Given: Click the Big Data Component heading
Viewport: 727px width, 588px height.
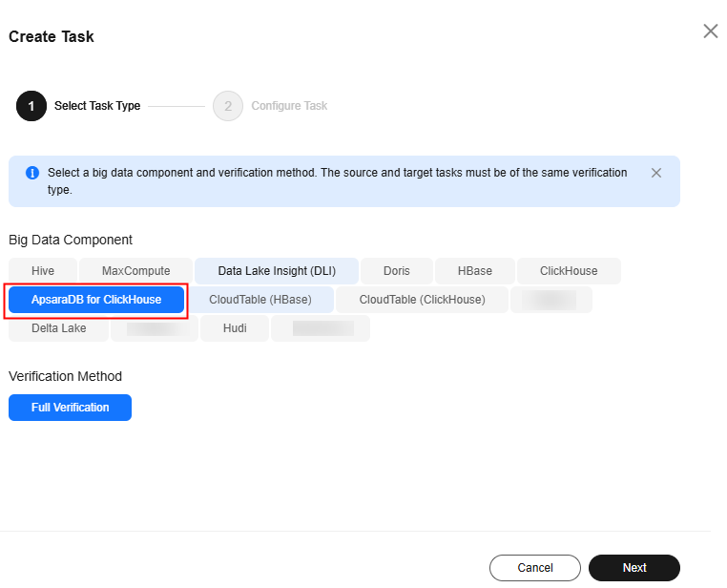Looking at the screenshot, I should click(71, 240).
